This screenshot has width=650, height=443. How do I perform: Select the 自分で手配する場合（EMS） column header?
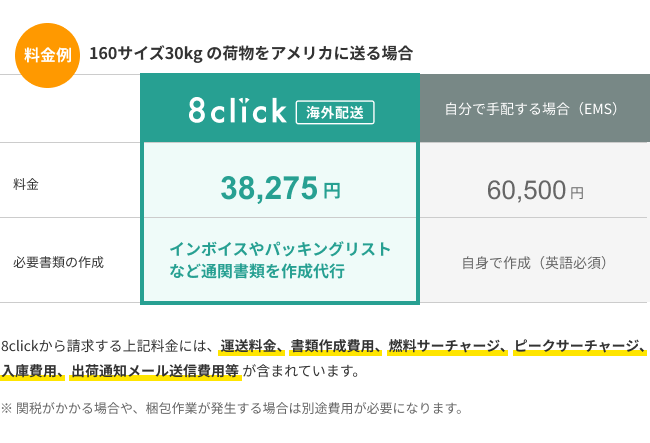[x=533, y=108]
